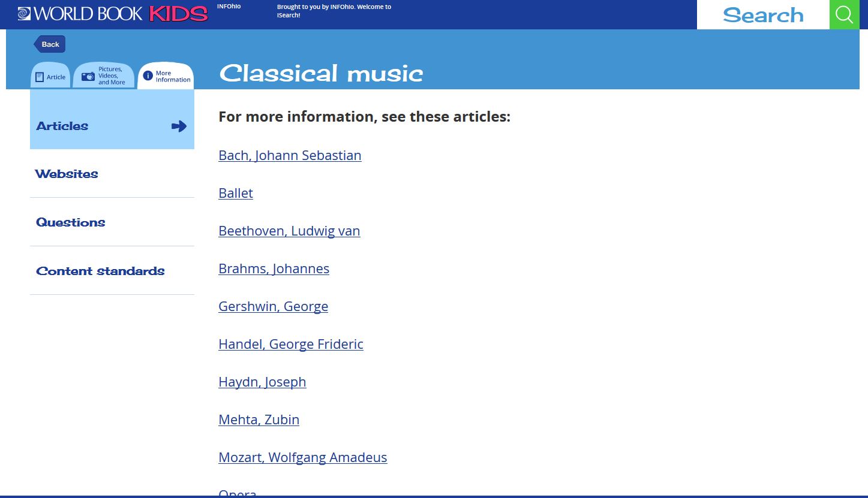
Task: Follow the Mehta, Zubin link
Action: point(259,419)
